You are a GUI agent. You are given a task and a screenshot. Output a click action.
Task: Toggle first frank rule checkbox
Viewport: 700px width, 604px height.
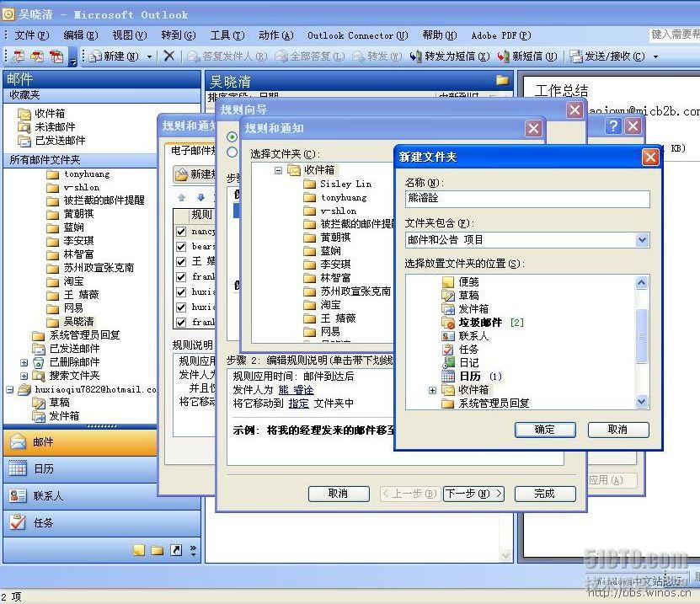[x=181, y=277]
